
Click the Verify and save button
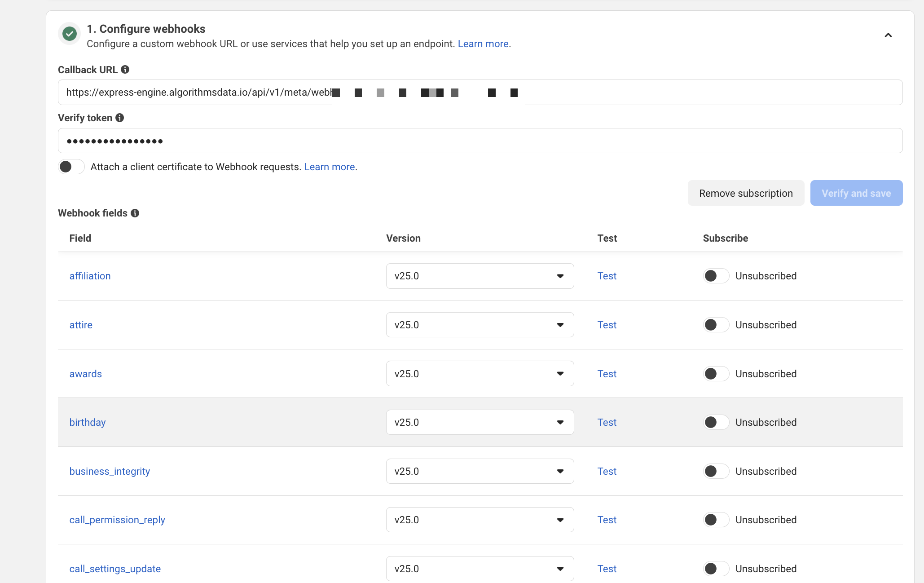856,193
